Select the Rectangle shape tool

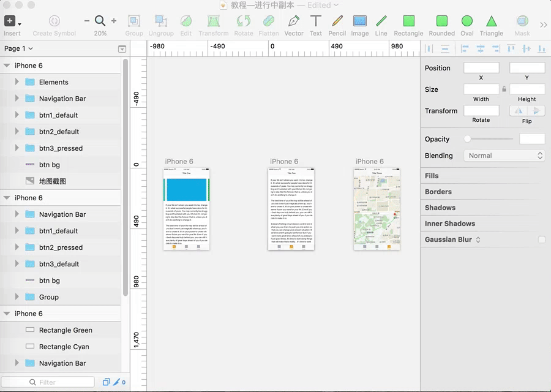tap(408, 21)
